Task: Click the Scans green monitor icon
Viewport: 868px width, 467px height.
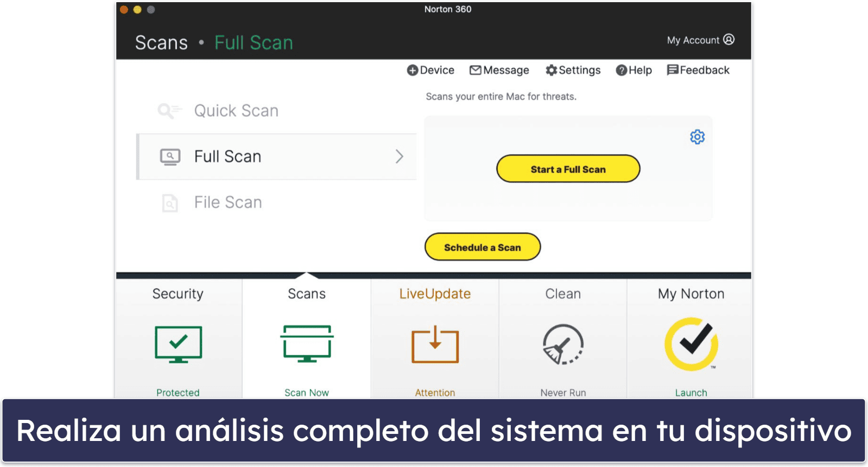Action: tap(307, 344)
